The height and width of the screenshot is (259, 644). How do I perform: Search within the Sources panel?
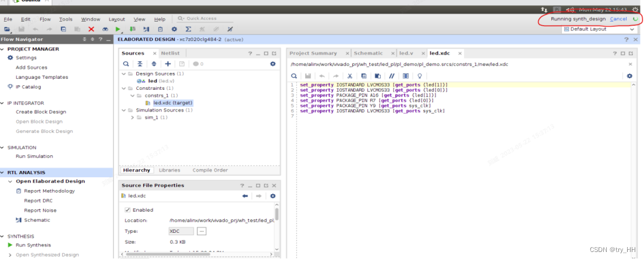tap(126, 64)
